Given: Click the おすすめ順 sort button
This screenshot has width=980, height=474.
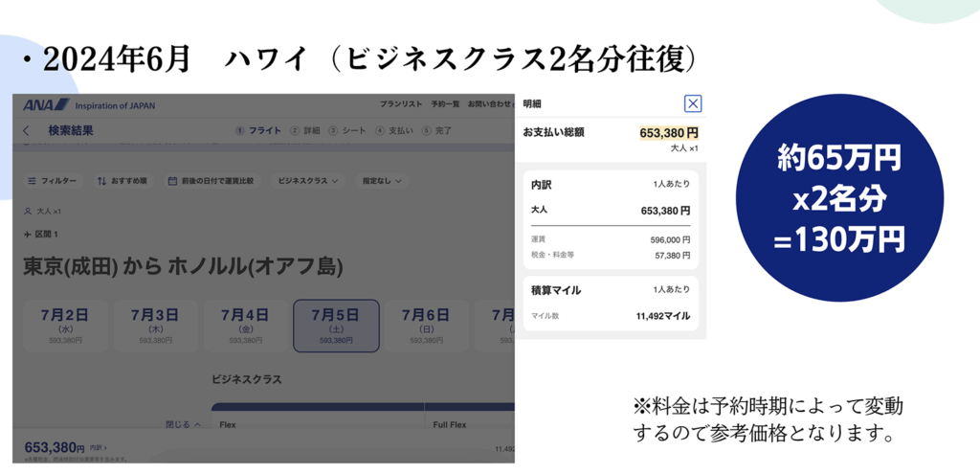Looking at the screenshot, I should point(122,180).
